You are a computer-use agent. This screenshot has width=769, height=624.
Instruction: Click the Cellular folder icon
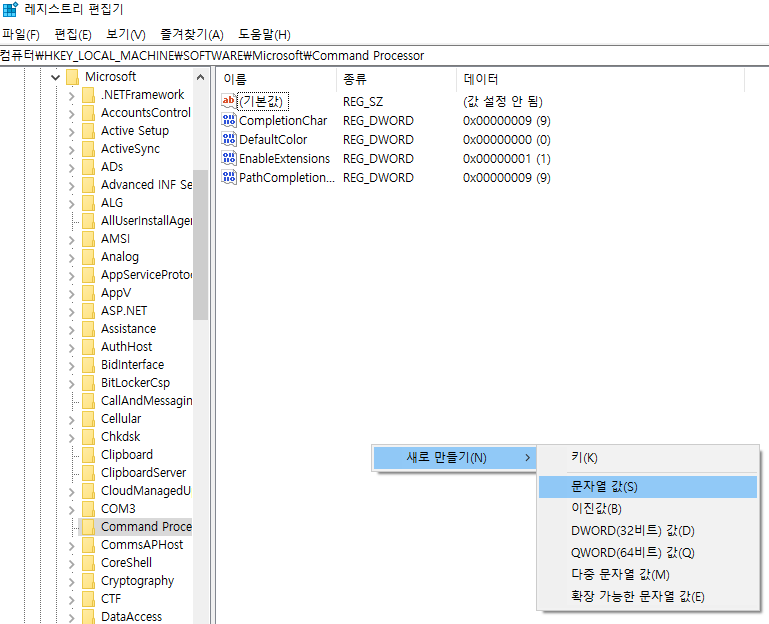(88, 418)
